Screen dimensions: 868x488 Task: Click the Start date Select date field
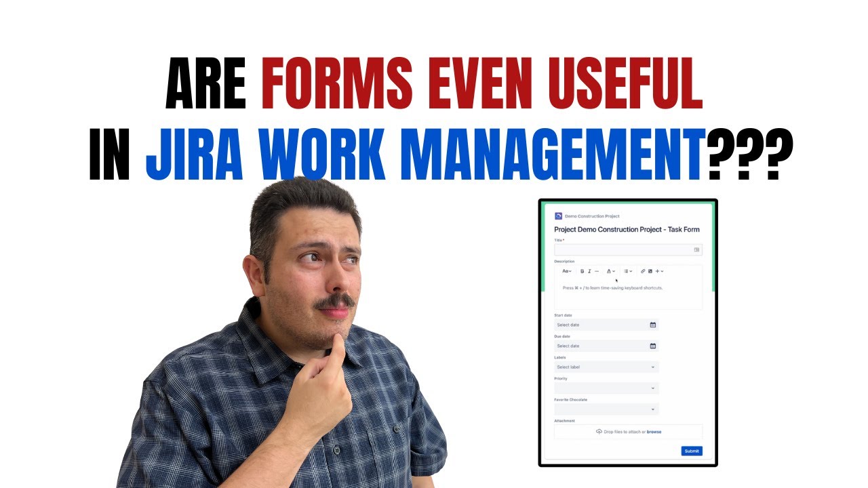tap(606, 325)
